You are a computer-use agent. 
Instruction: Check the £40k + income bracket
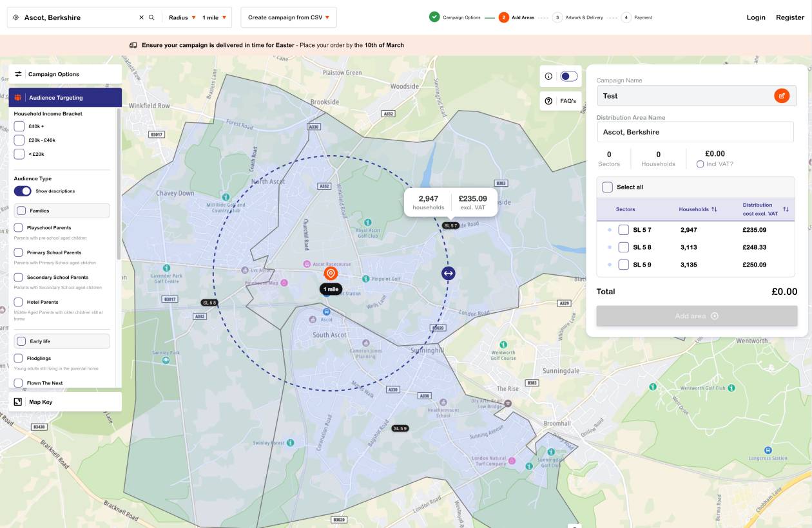point(19,126)
